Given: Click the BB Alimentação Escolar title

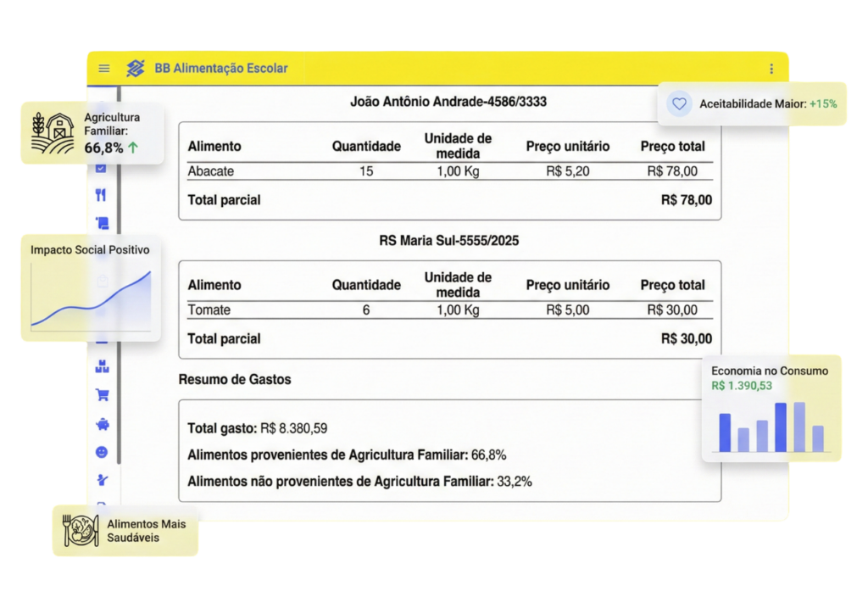Looking at the screenshot, I should click(220, 69).
